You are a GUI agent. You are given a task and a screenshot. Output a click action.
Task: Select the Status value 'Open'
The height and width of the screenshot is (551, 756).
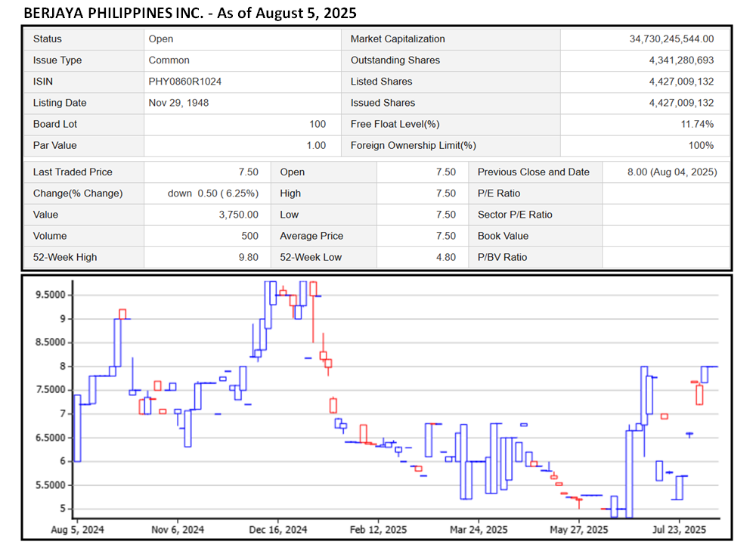[160, 39]
